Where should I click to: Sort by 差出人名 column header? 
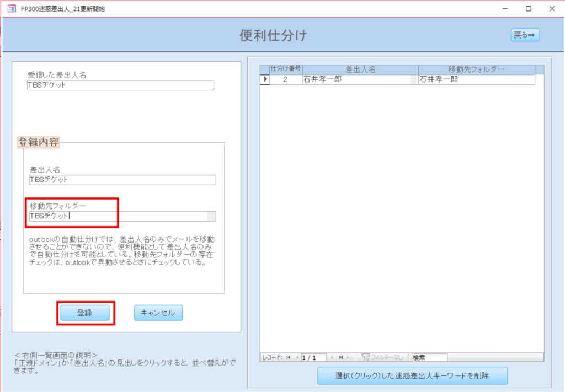click(x=360, y=69)
